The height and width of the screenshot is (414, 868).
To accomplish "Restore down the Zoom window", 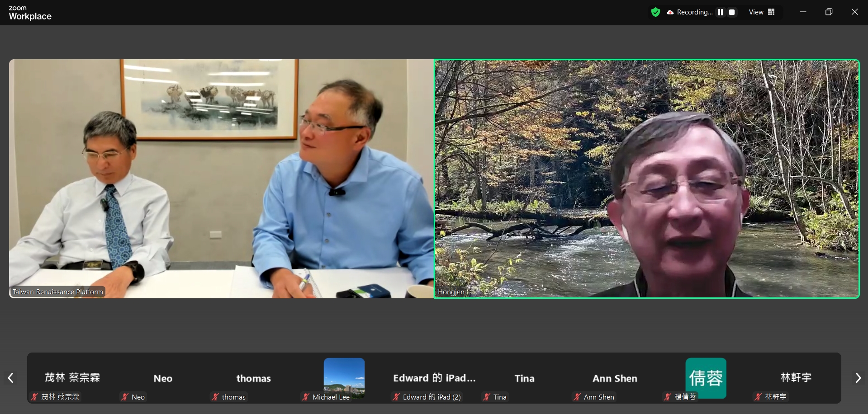I will [x=829, y=12].
